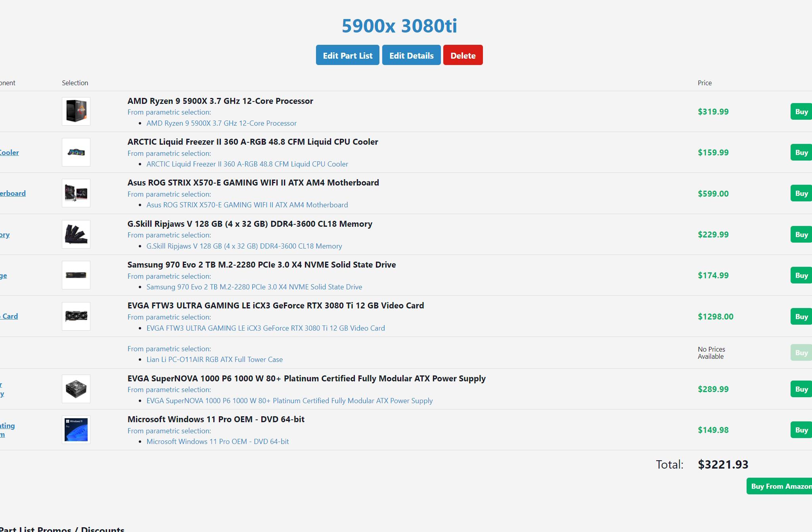The image size is (812, 532).
Task: Buy the ARCTIC Liquid Freezer II cooler
Action: [x=801, y=153]
